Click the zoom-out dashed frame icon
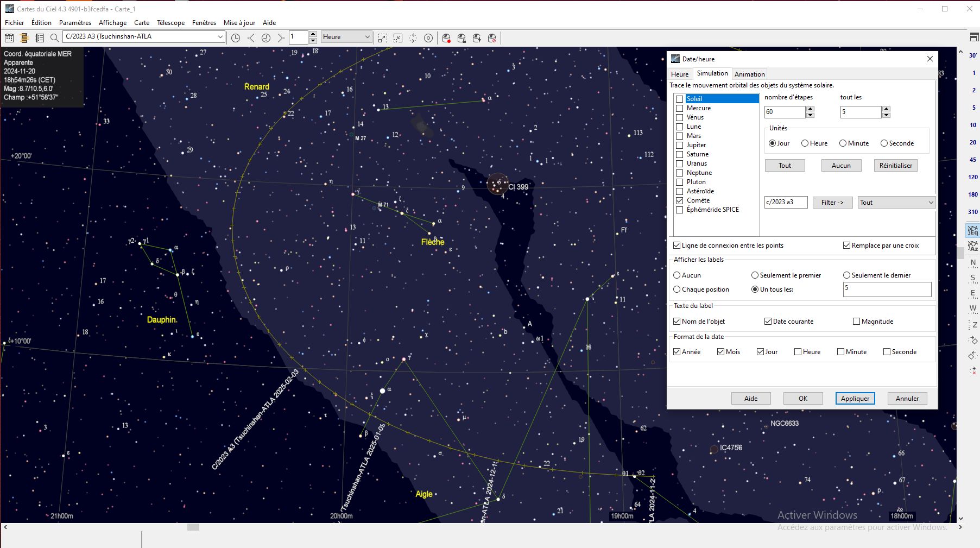980x548 pixels. pos(398,37)
